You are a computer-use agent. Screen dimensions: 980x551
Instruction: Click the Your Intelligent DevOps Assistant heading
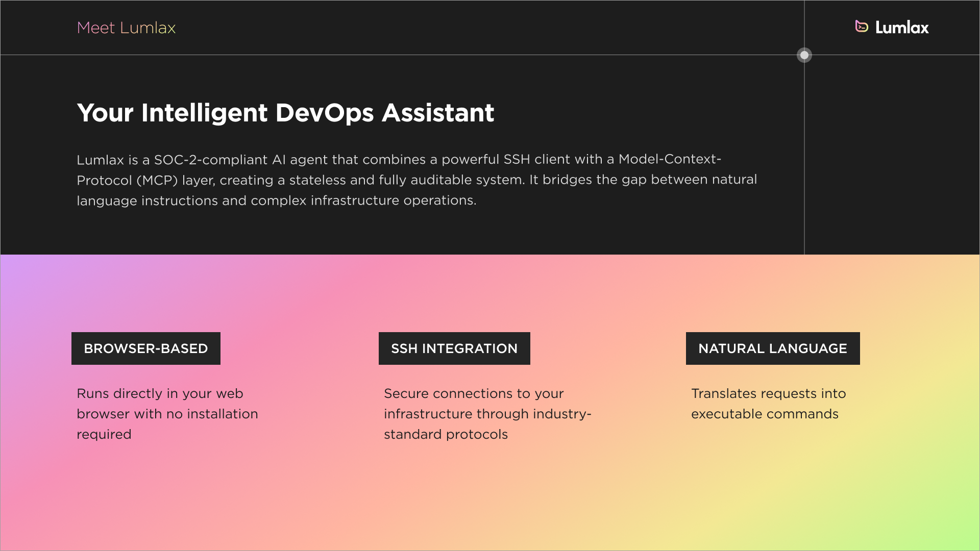(x=285, y=113)
